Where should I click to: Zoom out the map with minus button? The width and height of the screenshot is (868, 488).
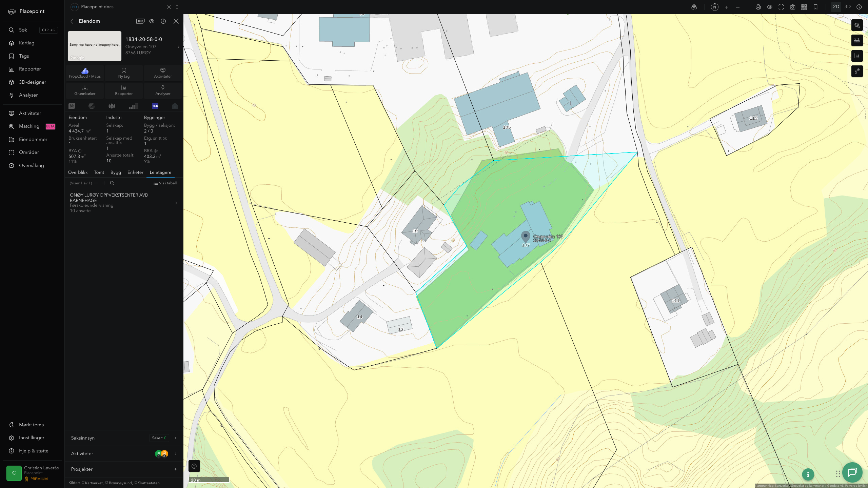click(738, 7)
